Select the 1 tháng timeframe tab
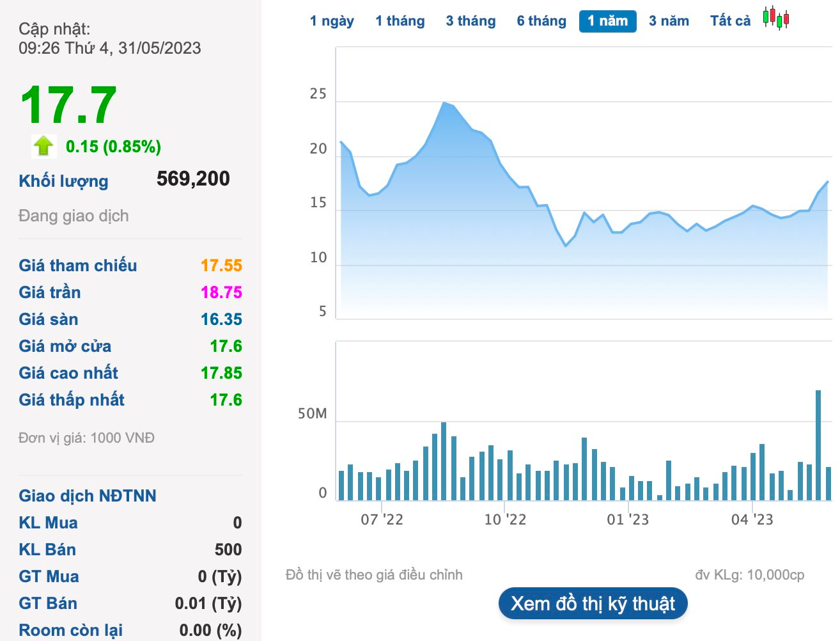Viewport: 840px width, 641px height. coord(400,21)
